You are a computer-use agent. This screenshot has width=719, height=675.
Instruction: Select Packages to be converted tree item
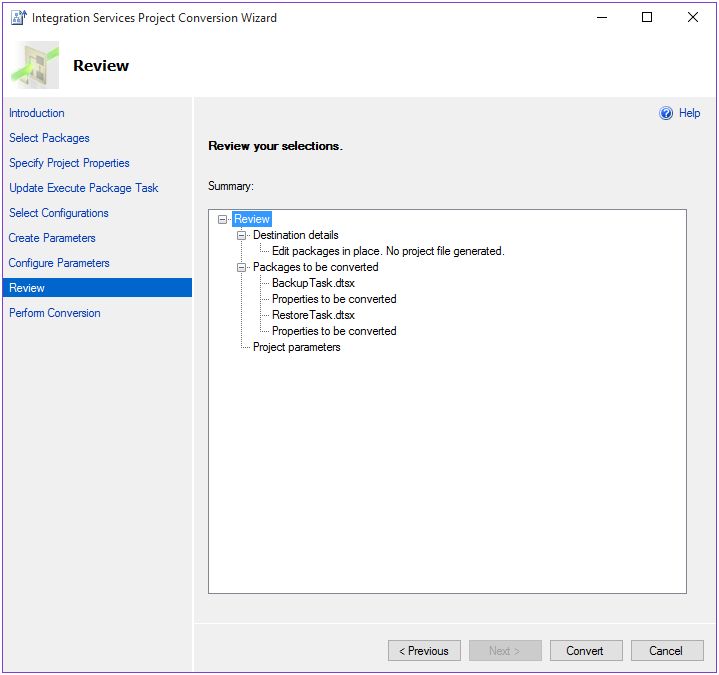(x=315, y=267)
